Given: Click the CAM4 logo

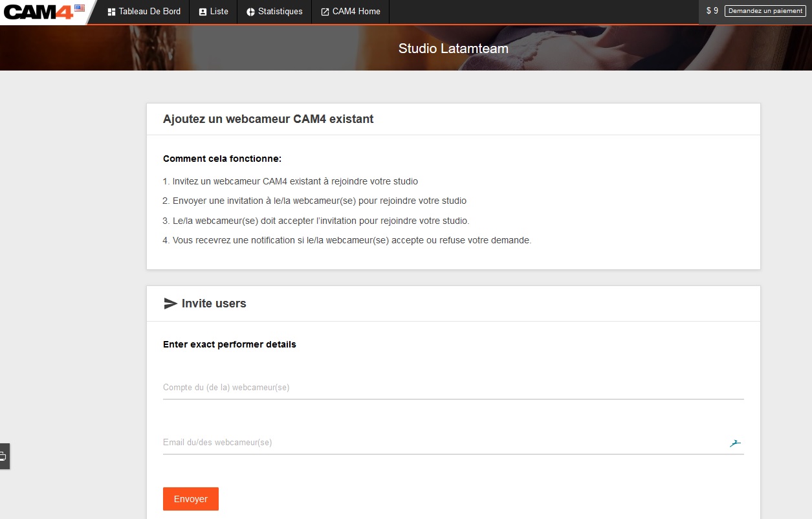Looking at the screenshot, I should pyautogui.click(x=38, y=12).
